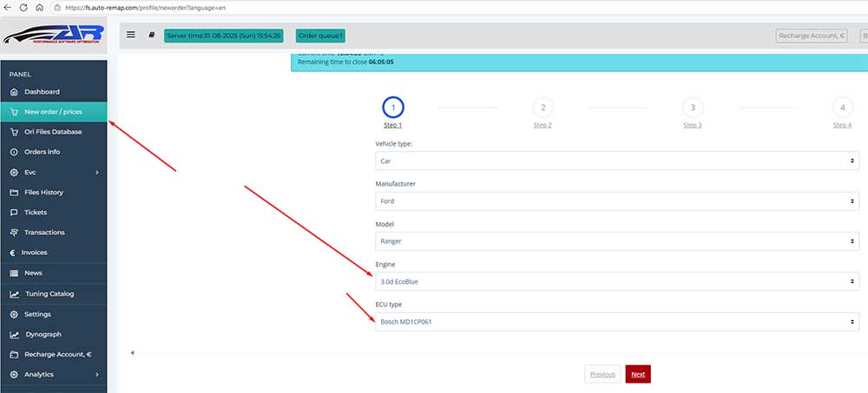This screenshot has width=868, height=393.
Task: Click the New order cart icon
Action: [x=15, y=112]
